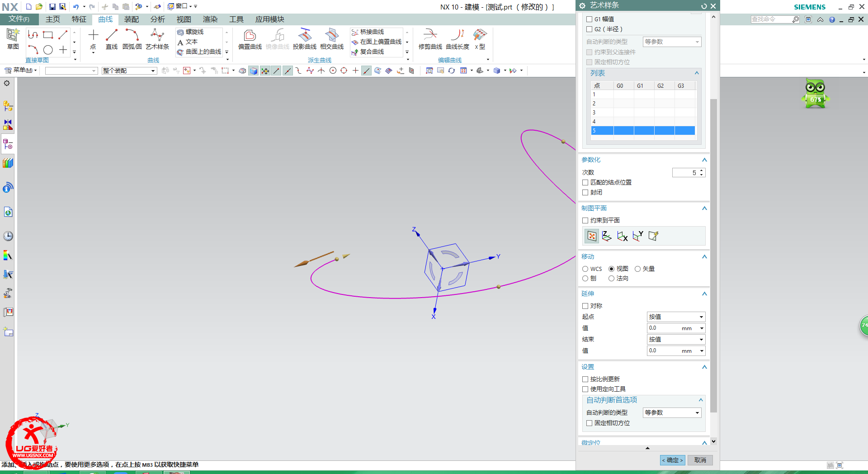Enable the G2 (半径) checkbox
Viewport: 868px width, 474px height.
[590, 29]
